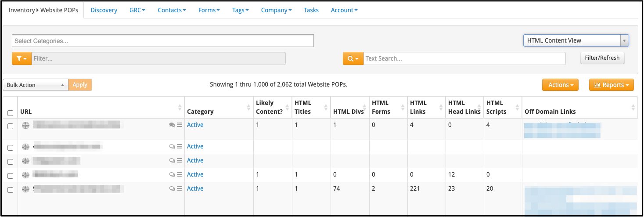Click the Filter/Refresh button
Viewport: 644px width, 217px height.
point(602,58)
